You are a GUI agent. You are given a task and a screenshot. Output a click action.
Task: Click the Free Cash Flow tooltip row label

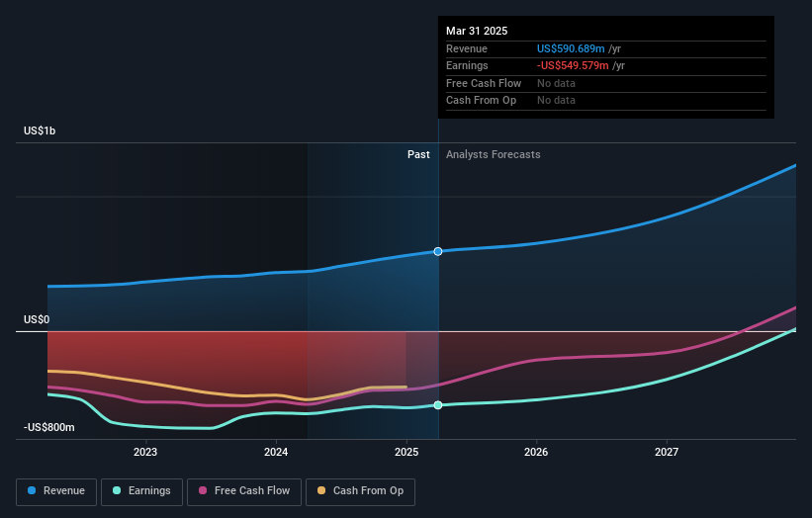(484, 83)
